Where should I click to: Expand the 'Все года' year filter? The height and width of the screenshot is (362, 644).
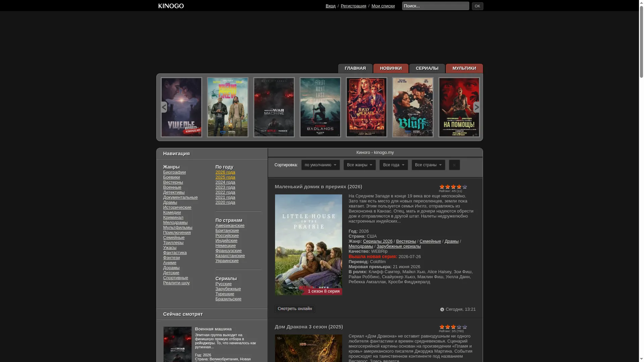pyautogui.click(x=394, y=165)
